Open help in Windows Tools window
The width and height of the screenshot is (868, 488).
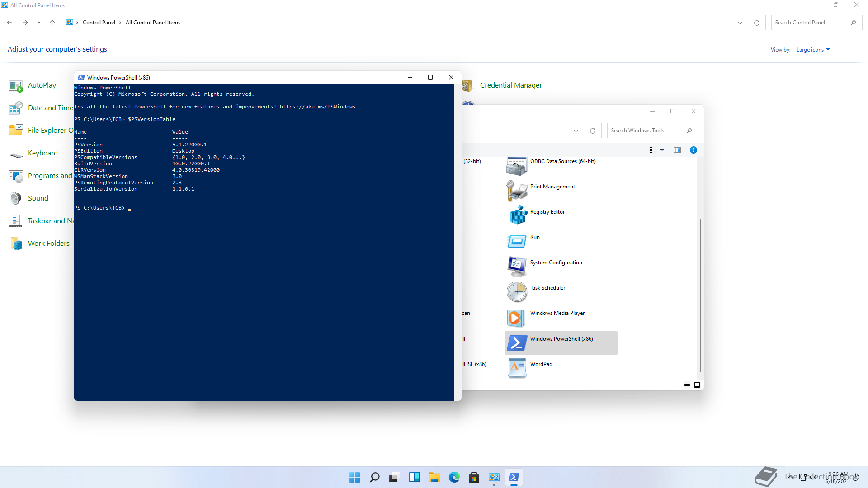[x=693, y=150]
